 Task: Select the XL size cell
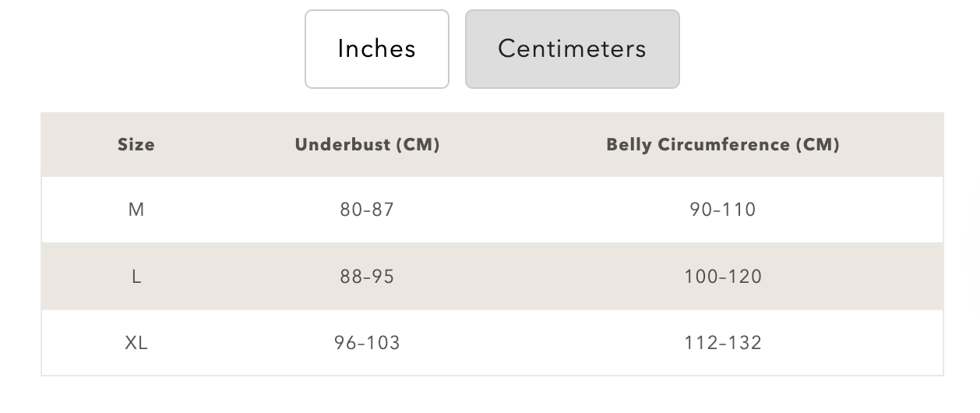coord(136,343)
